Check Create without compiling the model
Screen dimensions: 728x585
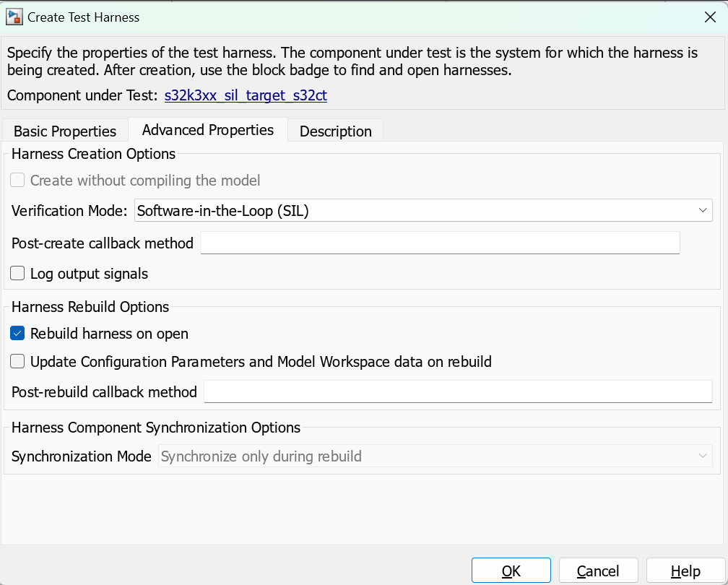[17, 180]
